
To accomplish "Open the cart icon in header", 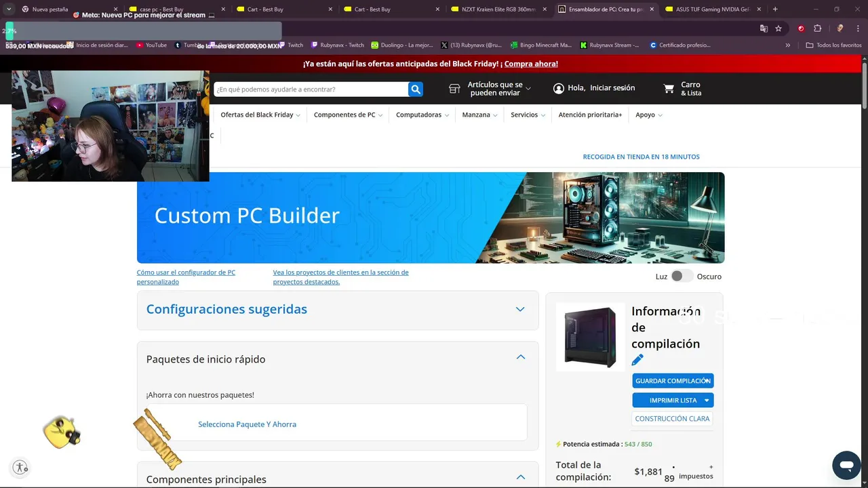I will [669, 89].
